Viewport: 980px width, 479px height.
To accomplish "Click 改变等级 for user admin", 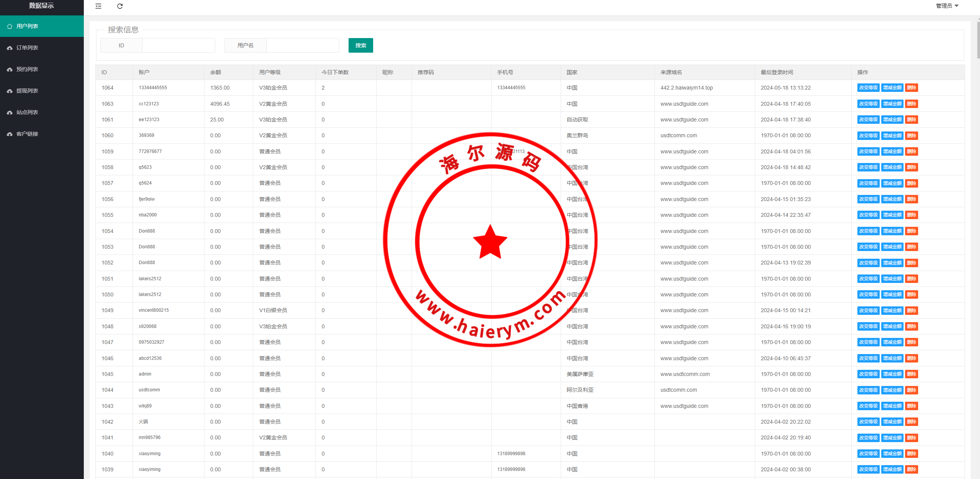I will 868,374.
